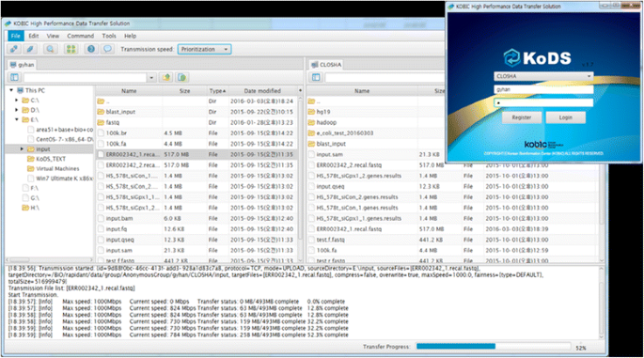Click the Register button

pyautogui.click(x=522, y=117)
